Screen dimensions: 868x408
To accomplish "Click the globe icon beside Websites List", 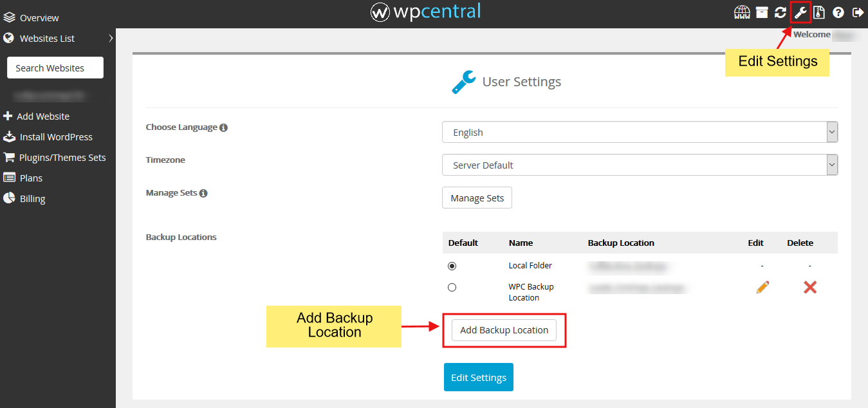I will pyautogui.click(x=9, y=39).
